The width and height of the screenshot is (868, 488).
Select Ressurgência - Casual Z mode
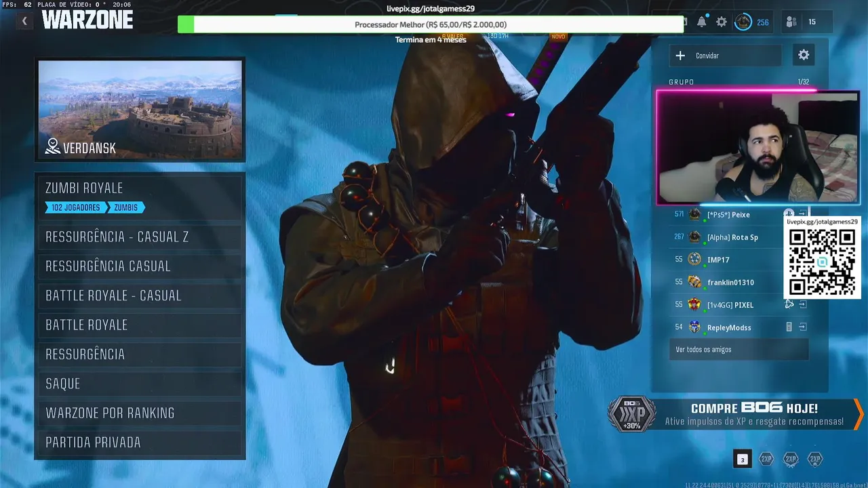click(x=140, y=237)
